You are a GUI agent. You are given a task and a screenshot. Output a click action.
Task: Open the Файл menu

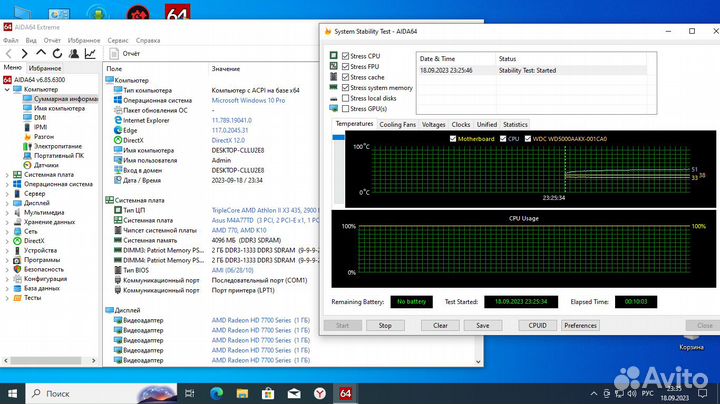[11, 40]
